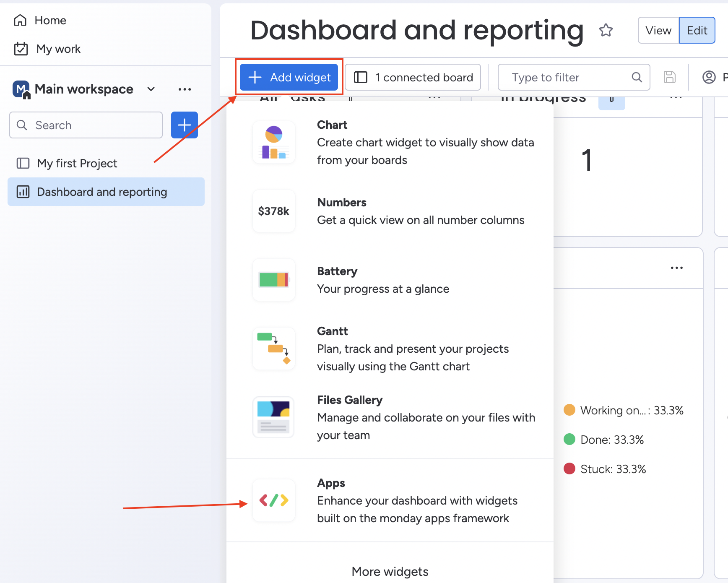Expand the Main workspace dropdown
Image resolution: width=728 pixels, height=583 pixels.
(151, 89)
